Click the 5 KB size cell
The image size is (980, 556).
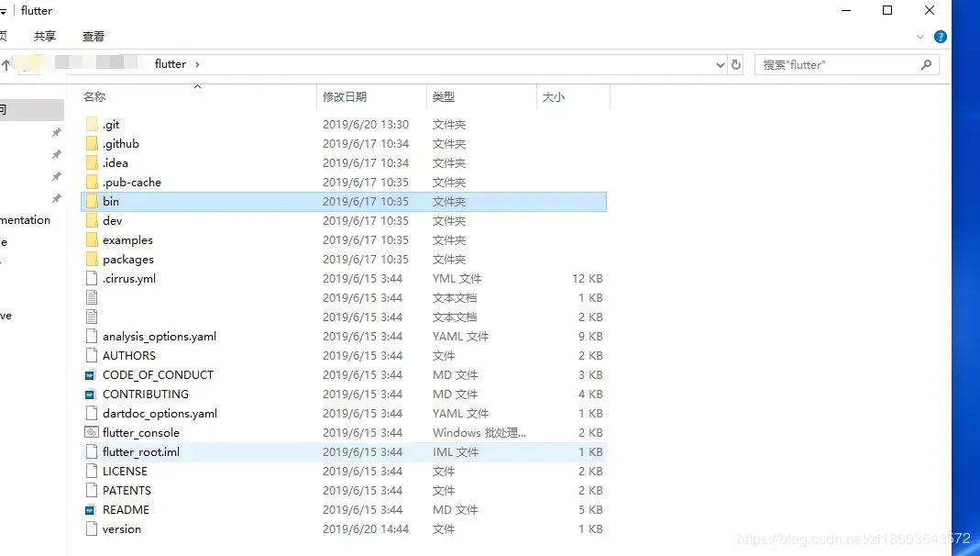[x=590, y=510]
